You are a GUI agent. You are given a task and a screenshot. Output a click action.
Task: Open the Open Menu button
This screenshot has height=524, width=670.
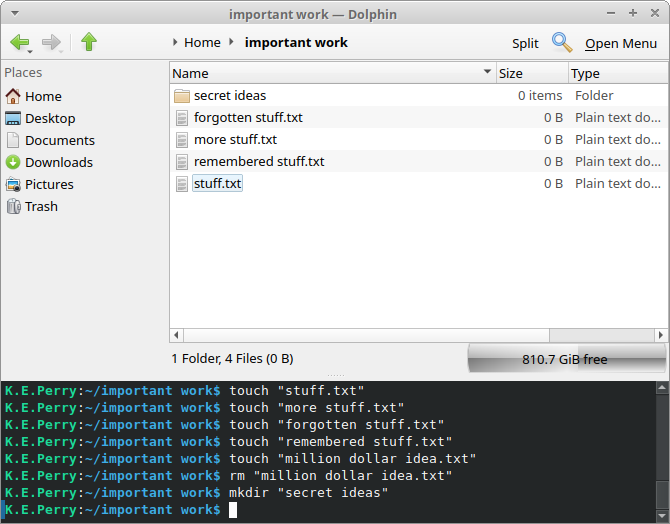621,43
